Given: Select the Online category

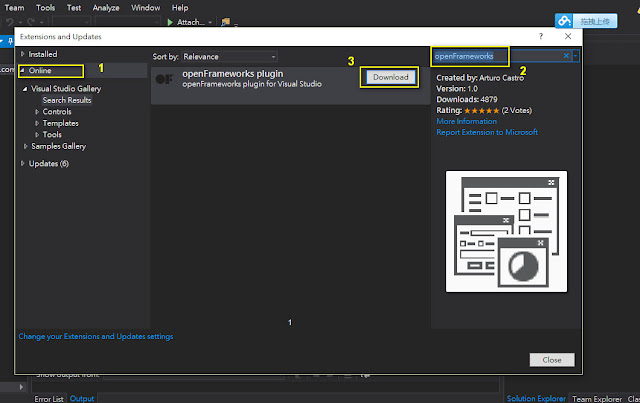Looking at the screenshot, I should coord(40,71).
